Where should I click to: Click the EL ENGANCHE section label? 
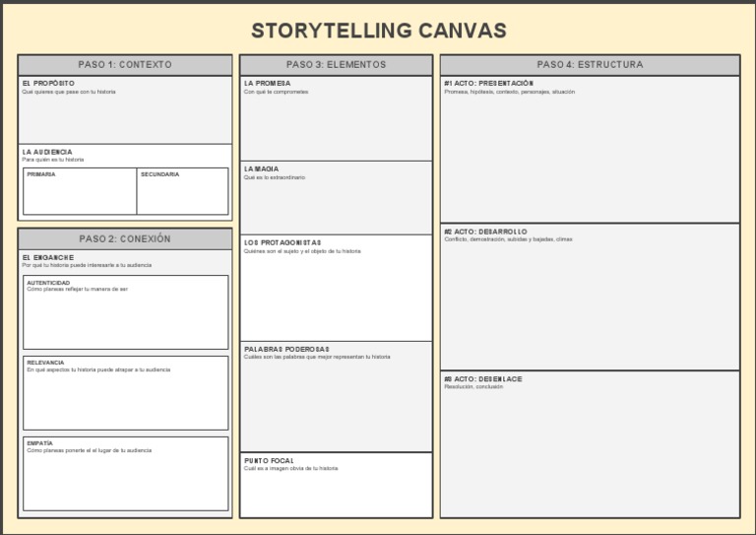48,257
